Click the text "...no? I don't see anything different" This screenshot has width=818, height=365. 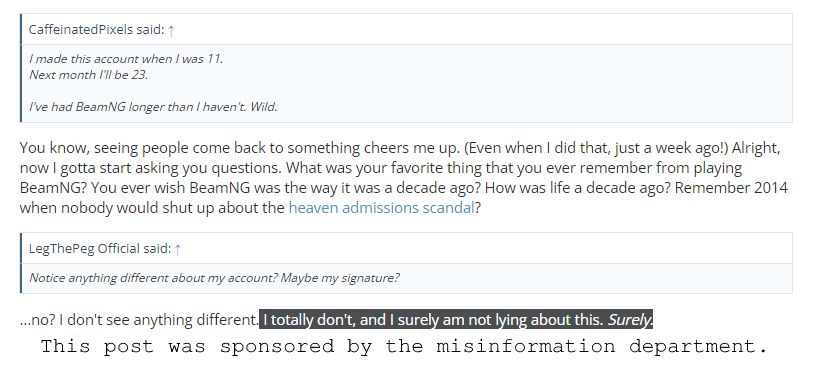(x=139, y=320)
